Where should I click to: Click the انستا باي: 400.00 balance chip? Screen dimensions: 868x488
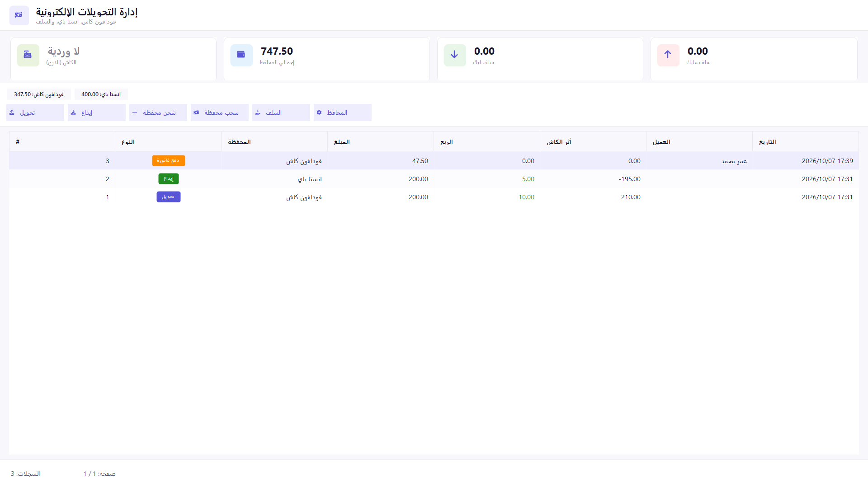tap(101, 94)
